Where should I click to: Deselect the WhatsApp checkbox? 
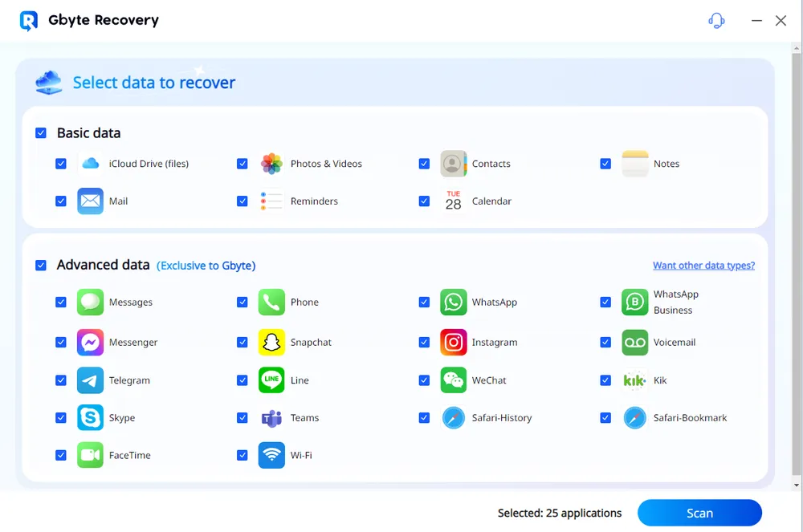pyautogui.click(x=424, y=302)
